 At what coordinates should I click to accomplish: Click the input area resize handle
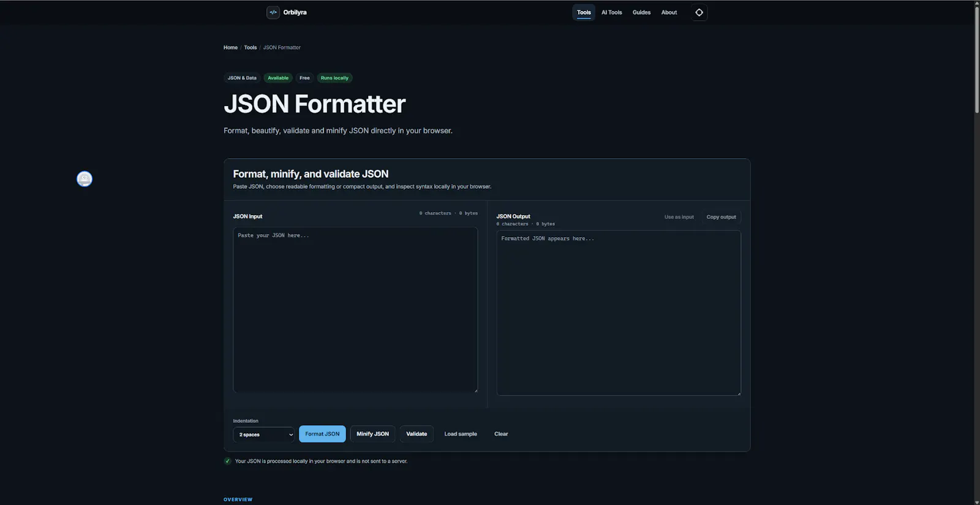(475, 390)
